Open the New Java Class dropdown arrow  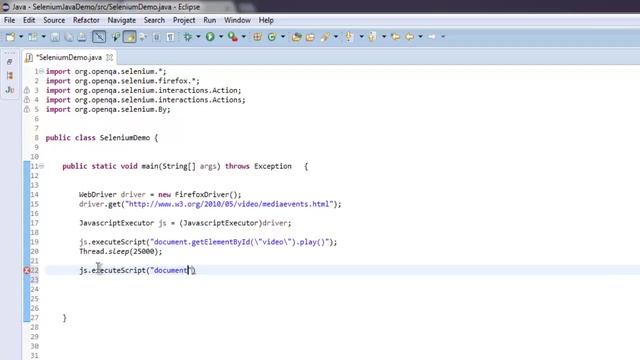point(283,37)
